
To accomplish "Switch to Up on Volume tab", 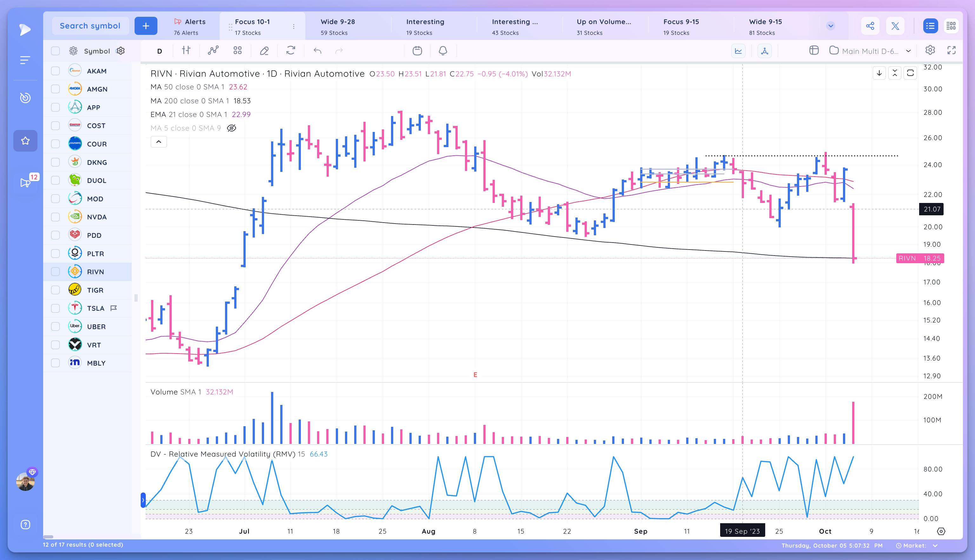I will pyautogui.click(x=605, y=27).
